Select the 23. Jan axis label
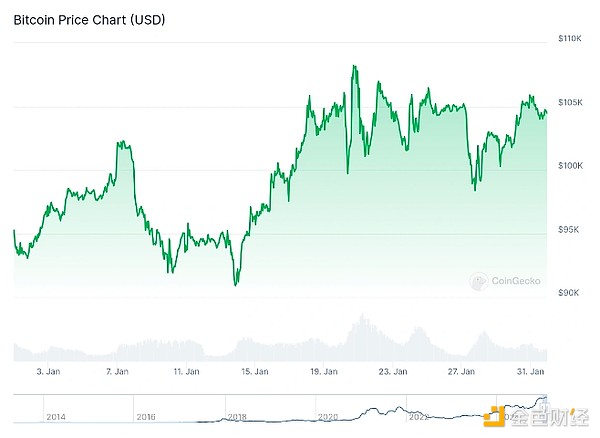Image resolution: width=600 pixels, height=438 pixels. pos(393,371)
